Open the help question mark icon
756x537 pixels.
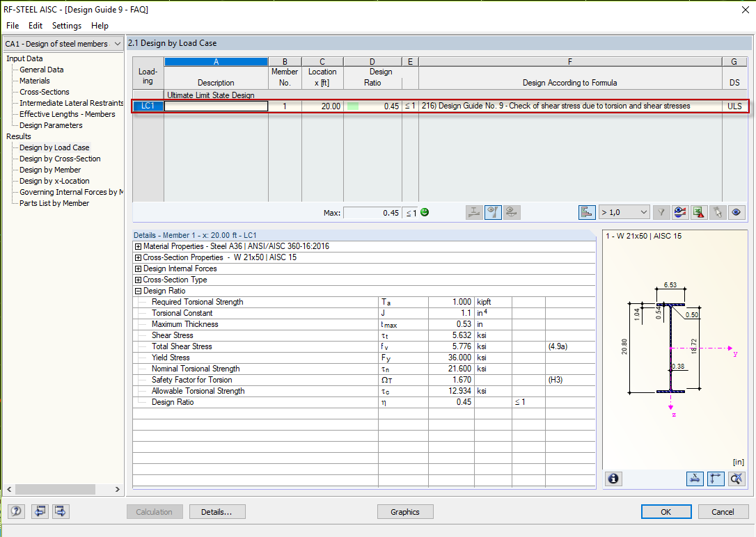15,511
